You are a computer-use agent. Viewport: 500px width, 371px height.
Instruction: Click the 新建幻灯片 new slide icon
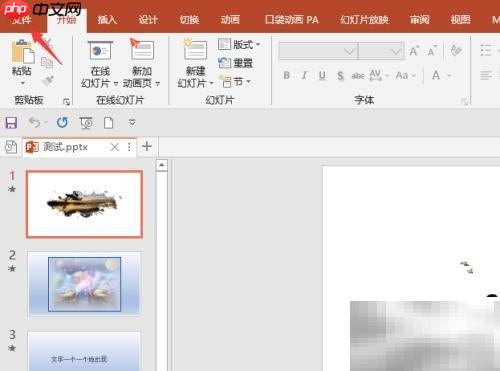[x=196, y=49]
